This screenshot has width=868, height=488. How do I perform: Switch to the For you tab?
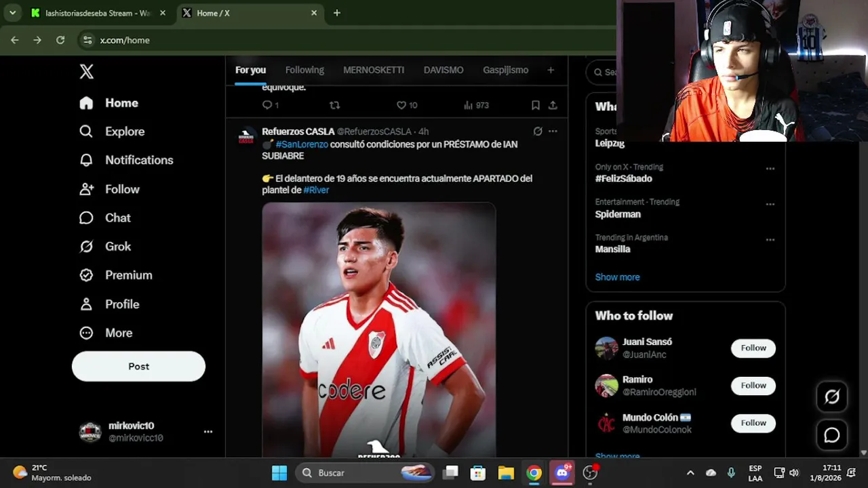(250, 70)
